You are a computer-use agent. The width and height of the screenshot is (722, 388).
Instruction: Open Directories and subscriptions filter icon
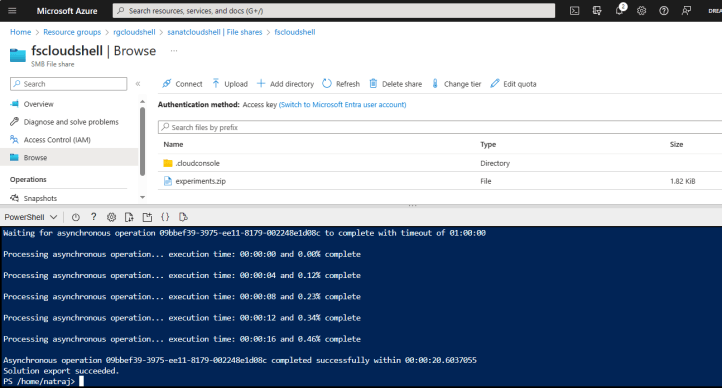tap(597, 11)
